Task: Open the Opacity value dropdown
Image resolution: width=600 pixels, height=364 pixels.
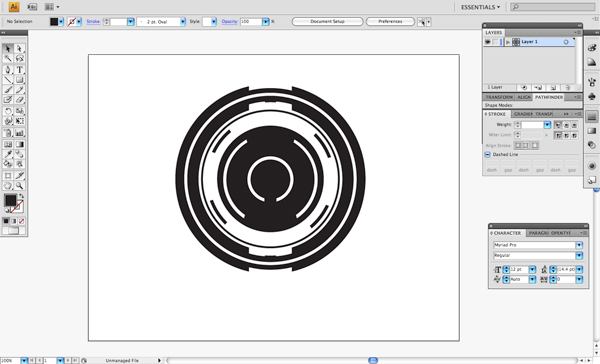Action: pyautogui.click(x=266, y=22)
